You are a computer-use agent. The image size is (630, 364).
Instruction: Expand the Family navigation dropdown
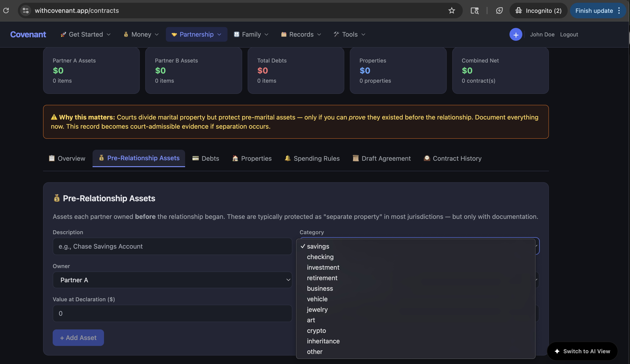[266, 35]
